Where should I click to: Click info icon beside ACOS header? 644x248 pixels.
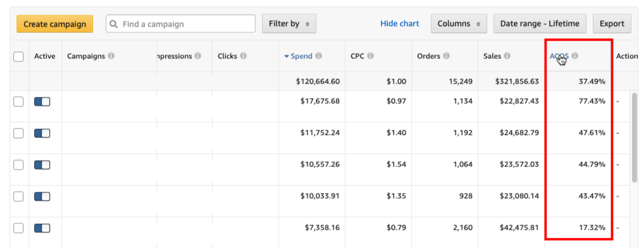575,56
